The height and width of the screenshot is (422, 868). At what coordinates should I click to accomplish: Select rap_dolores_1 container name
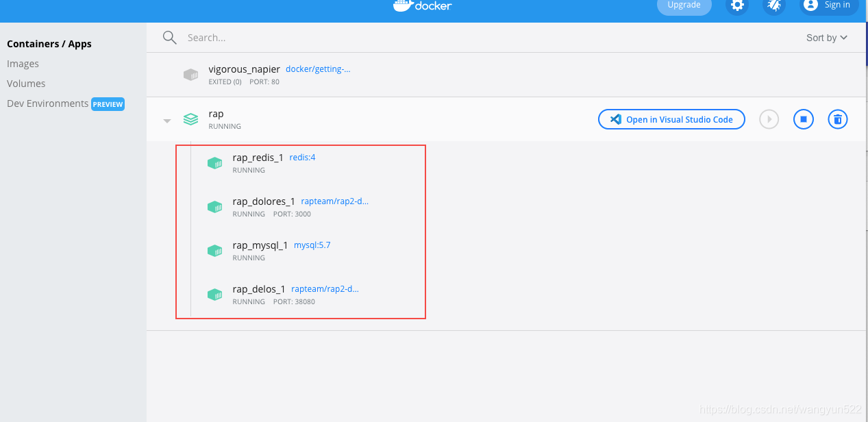264,201
